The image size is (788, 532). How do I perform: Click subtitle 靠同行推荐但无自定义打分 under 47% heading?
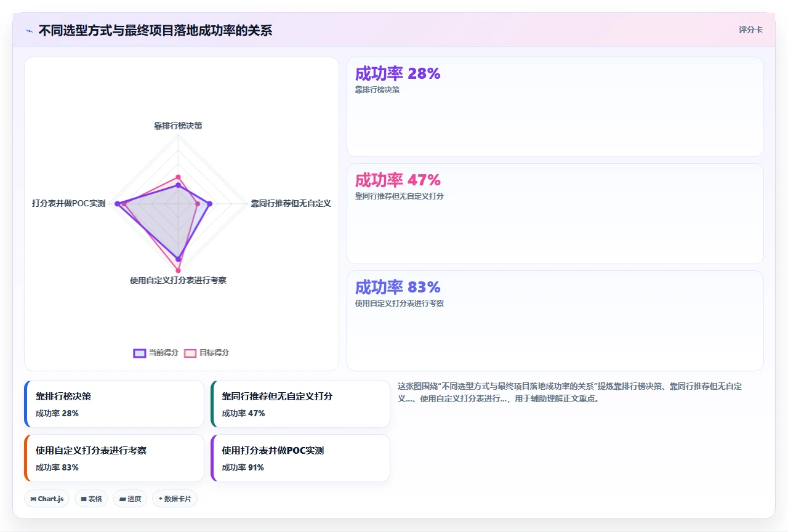pos(400,196)
